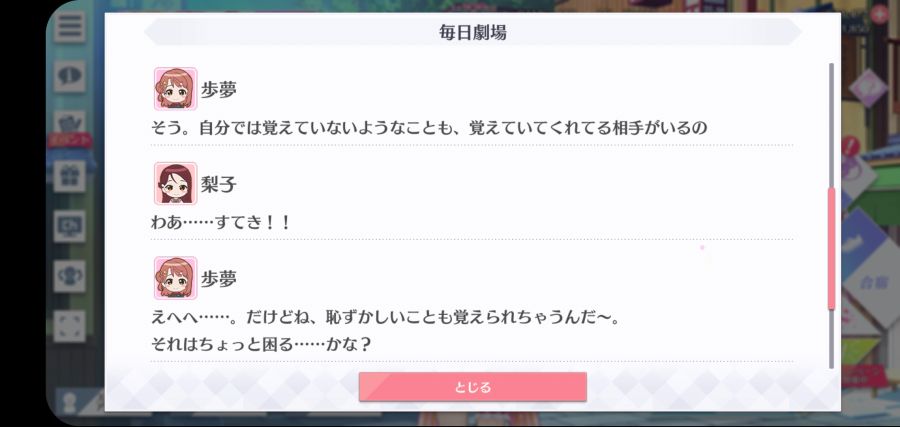Screen dimensions: 900x427
Task: Toggle the fullscreen corners icon
Action: (x=70, y=326)
